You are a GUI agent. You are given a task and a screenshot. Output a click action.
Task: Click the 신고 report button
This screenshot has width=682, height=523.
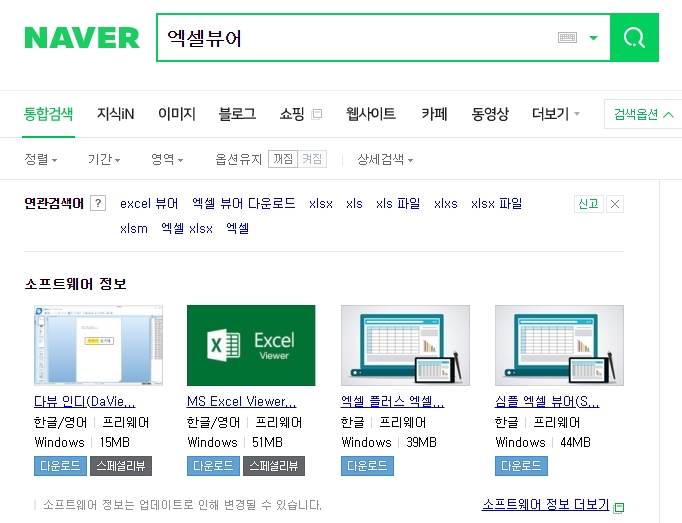588,204
